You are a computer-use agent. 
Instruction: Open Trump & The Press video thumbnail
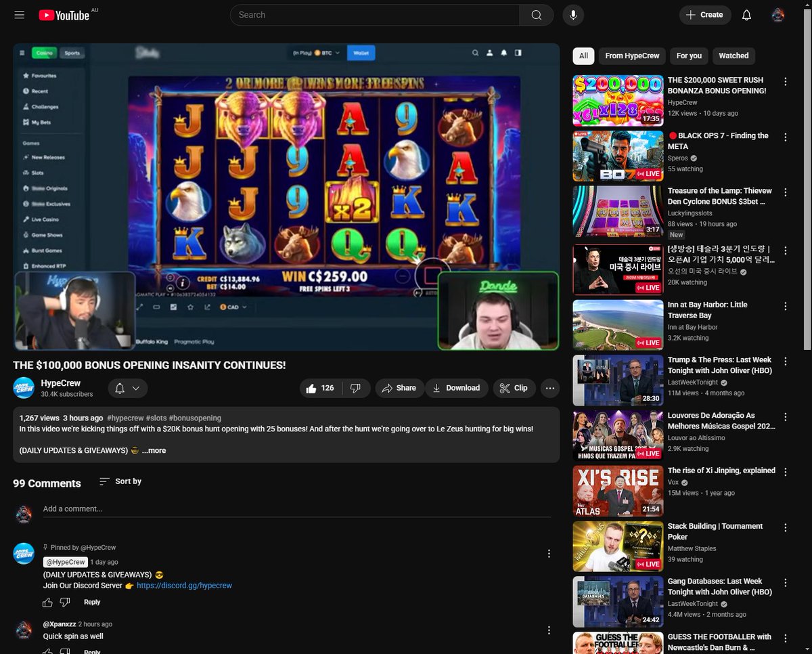[618, 380]
